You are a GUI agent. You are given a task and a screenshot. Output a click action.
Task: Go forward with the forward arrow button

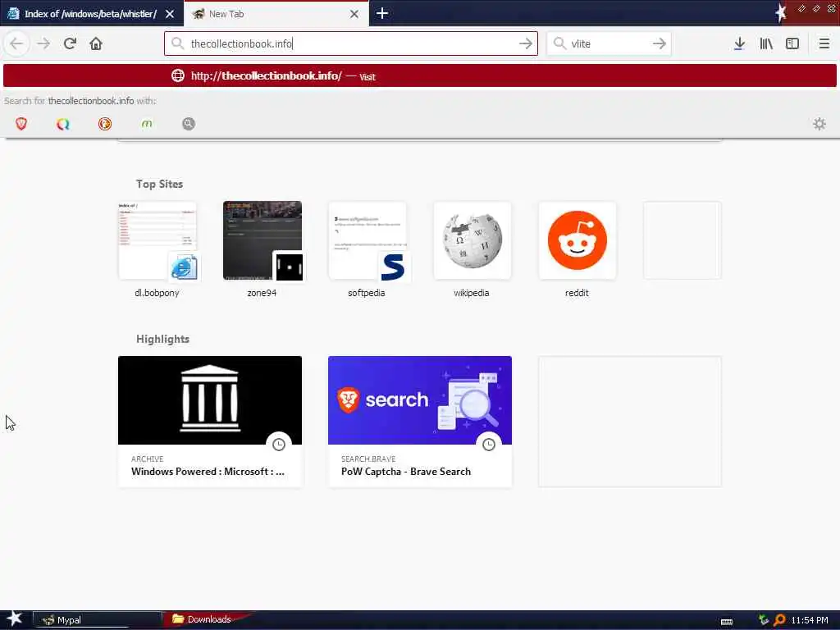(43, 43)
